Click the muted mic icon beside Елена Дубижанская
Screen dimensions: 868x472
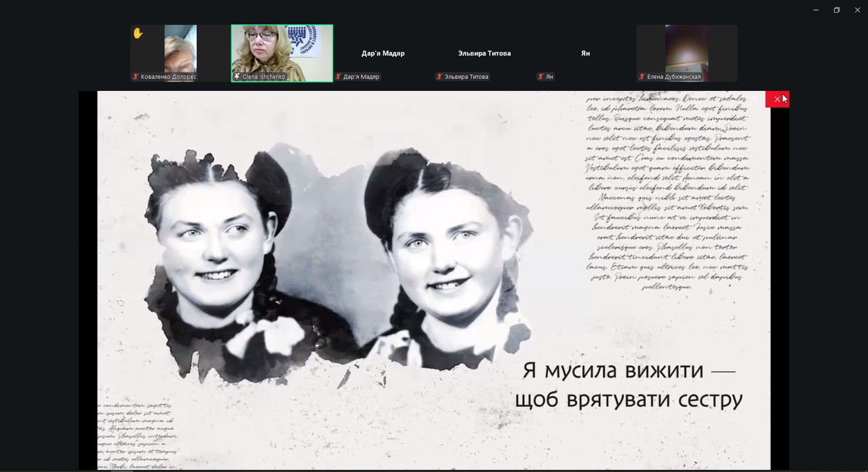[x=642, y=77]
